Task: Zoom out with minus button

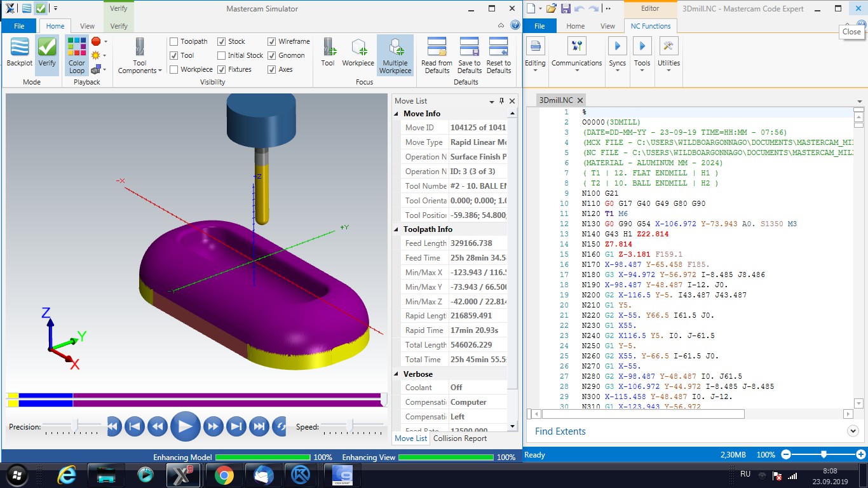Action: tap(786, 454)
